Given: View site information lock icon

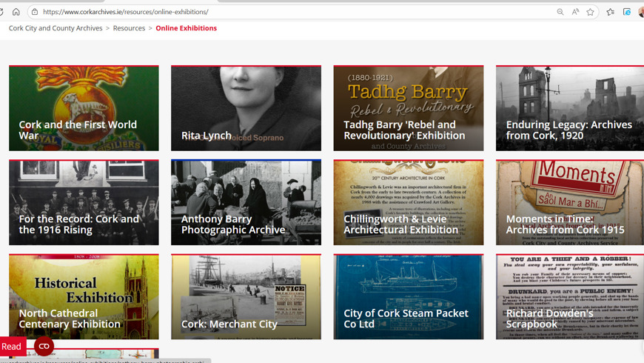Looking at the screenshot, I should pos(35,12).
